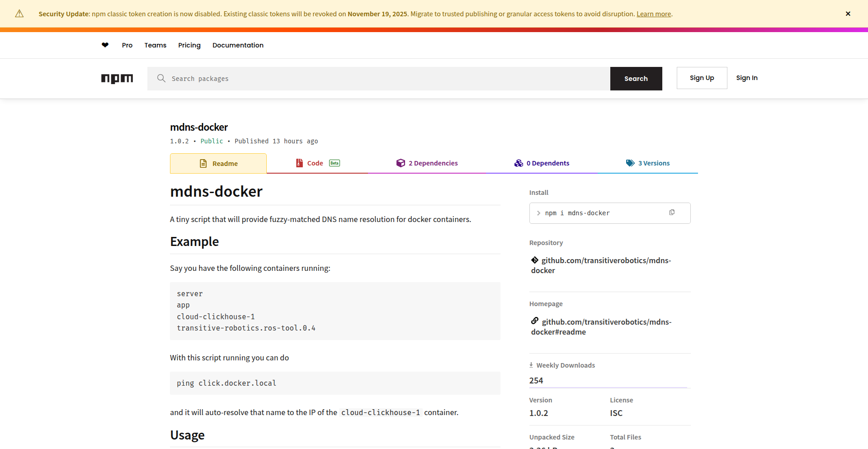Viewport: 868px width, 449px height.
Task: Switch to the Code Beta tab
Action: [315, 163]
